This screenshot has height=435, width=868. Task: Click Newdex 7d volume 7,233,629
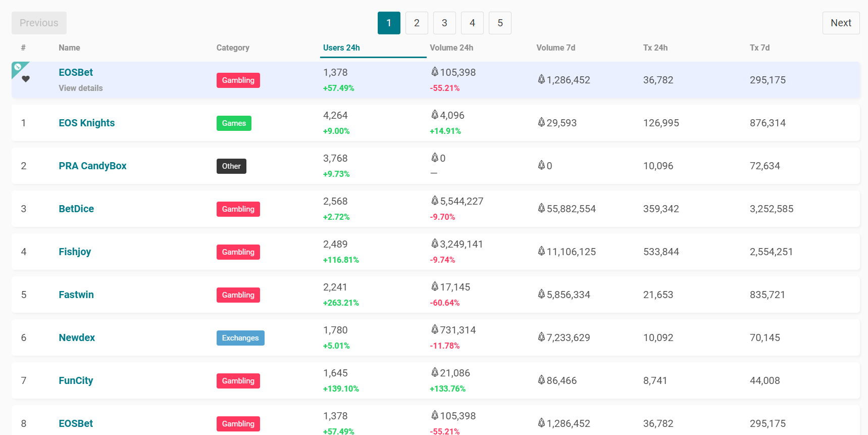[x=564, y=337]
